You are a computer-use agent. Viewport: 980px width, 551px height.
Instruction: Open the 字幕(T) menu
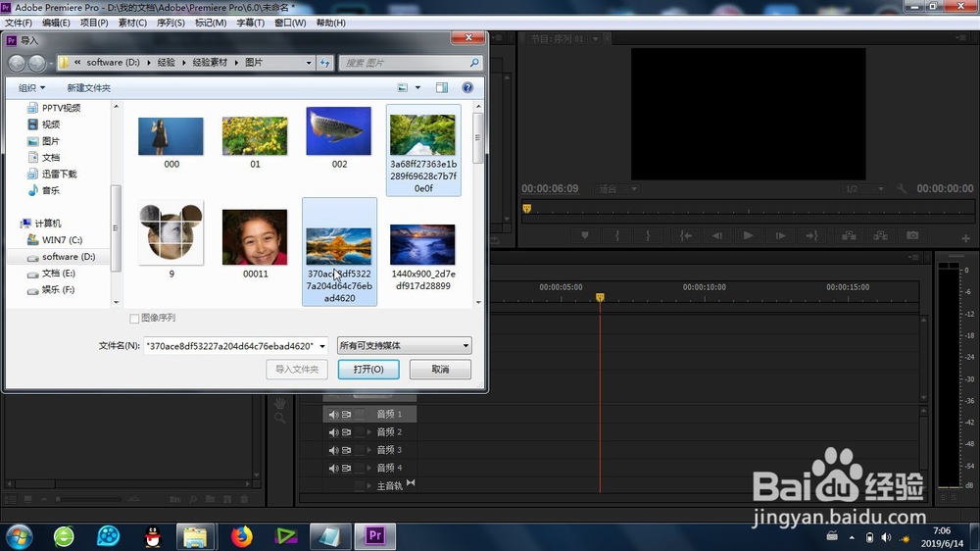click(x=250, y=23)
